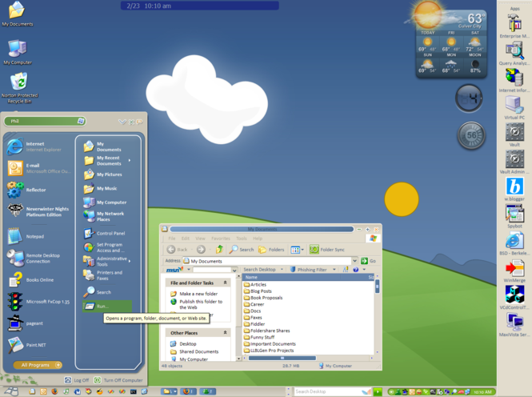The height and width of the screenshot is (397, 532).
Task: Expand Administrative Tools submenu arrow
Action: tap(130, 261)
